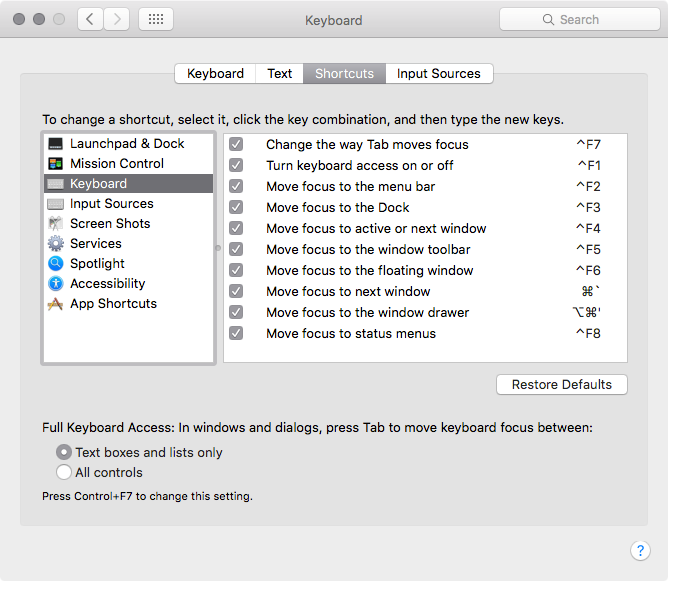Screen dimensions: 688x601
Task: Click into the Search field
Action: (580, 19)
